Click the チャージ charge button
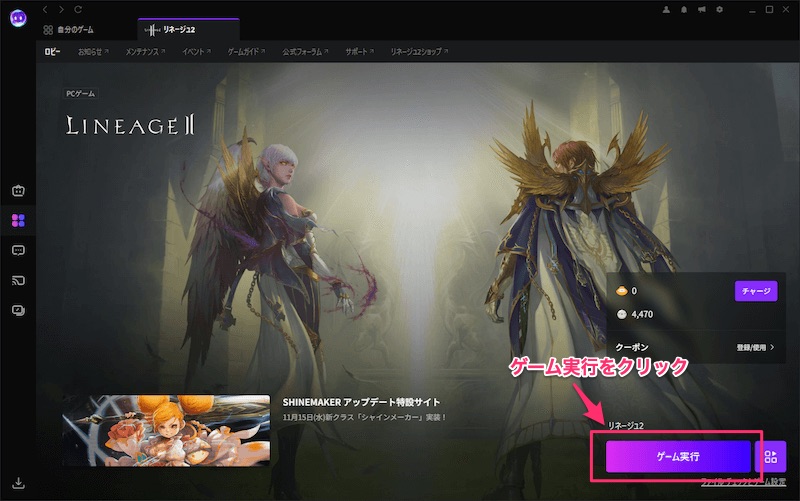This screenshot has height=501, width=800. tap(756, 291)
